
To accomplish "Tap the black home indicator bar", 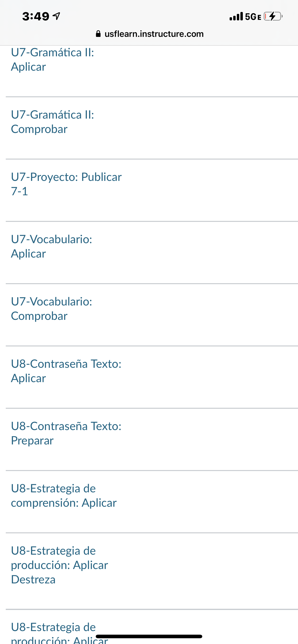I will 149,637.
